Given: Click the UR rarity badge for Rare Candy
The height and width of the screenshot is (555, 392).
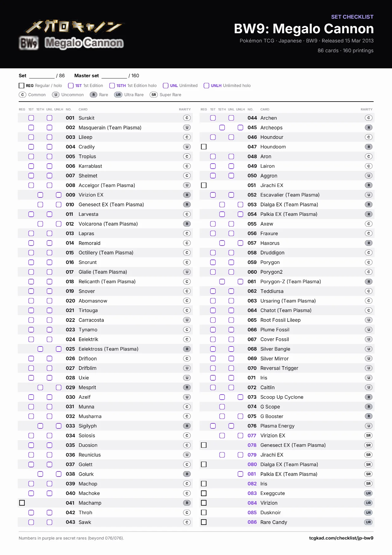Looking at the screenshot, I should [x=368, y=522].
